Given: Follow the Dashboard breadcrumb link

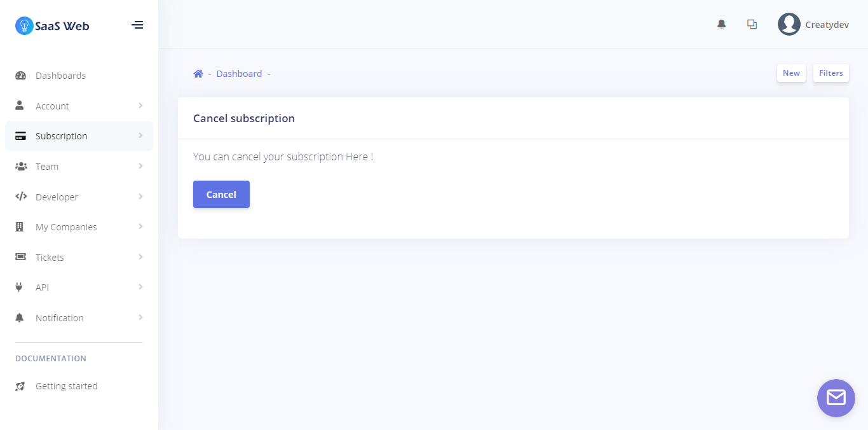Looking at the screenshot, I should (239, 74).
